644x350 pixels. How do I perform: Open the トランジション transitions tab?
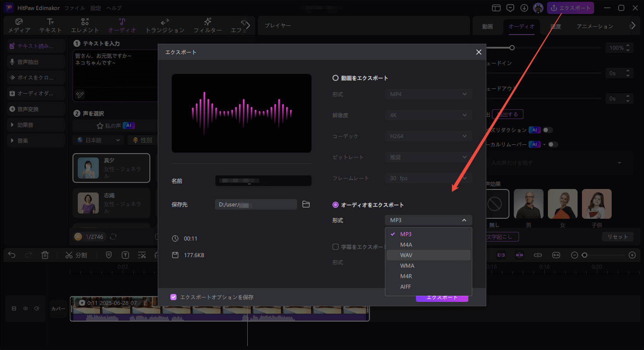[165, 26]
